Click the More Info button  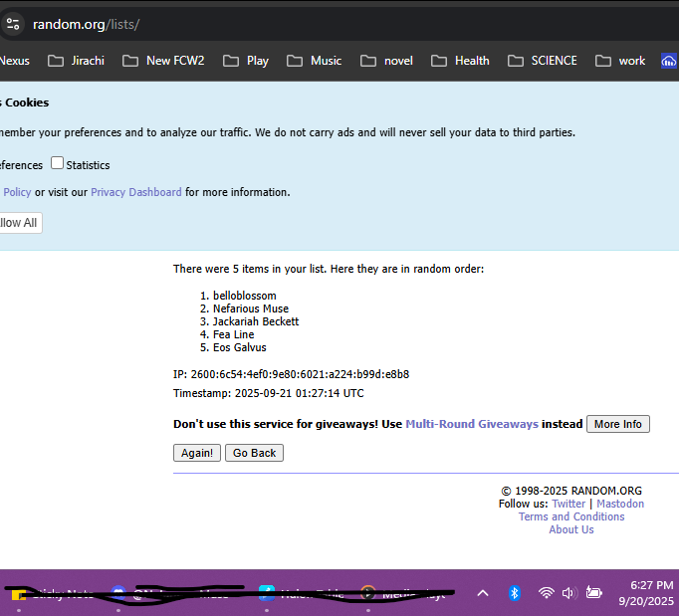click(618, 424)
